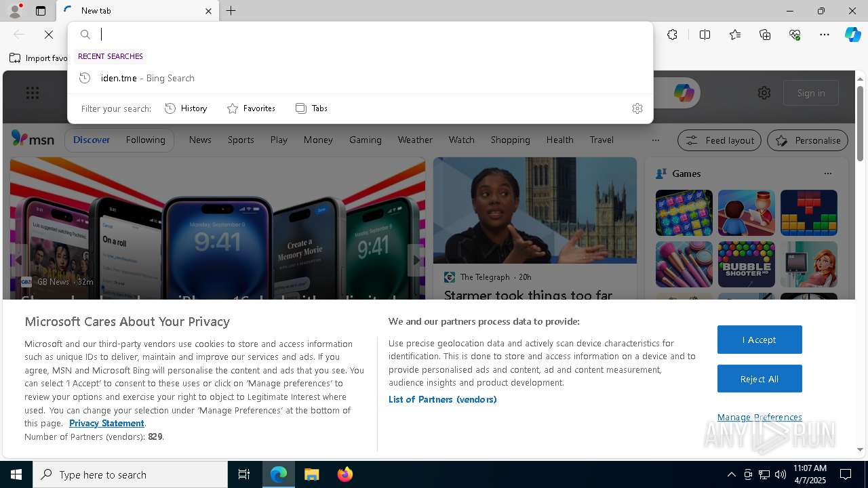The image size is (868, 488).
Task: Filter search by History
Action: tap(186, 108)
